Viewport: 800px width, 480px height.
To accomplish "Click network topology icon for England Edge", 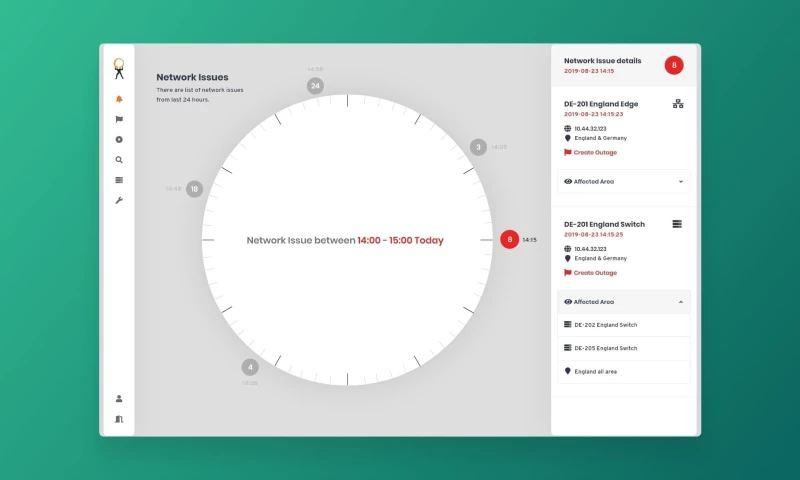I will pos(677,104).
